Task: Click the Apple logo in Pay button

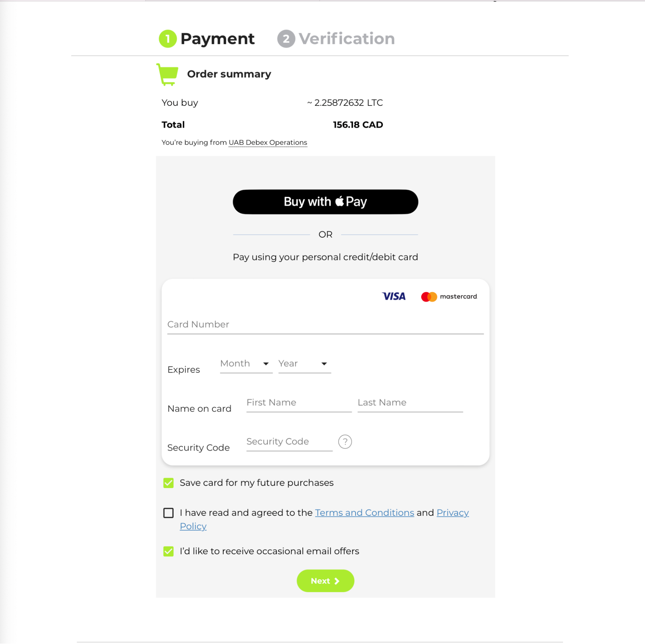Action: coord(339,201)
